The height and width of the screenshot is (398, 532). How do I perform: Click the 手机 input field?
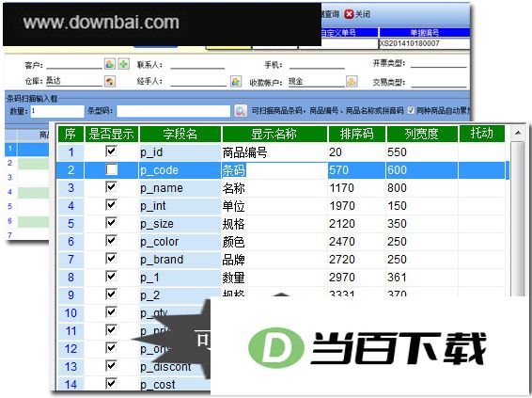[x=317, y=64]
